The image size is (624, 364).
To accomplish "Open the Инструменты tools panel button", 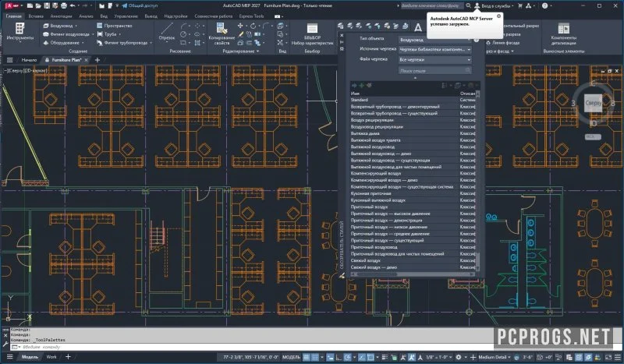I will click(19, 32).
